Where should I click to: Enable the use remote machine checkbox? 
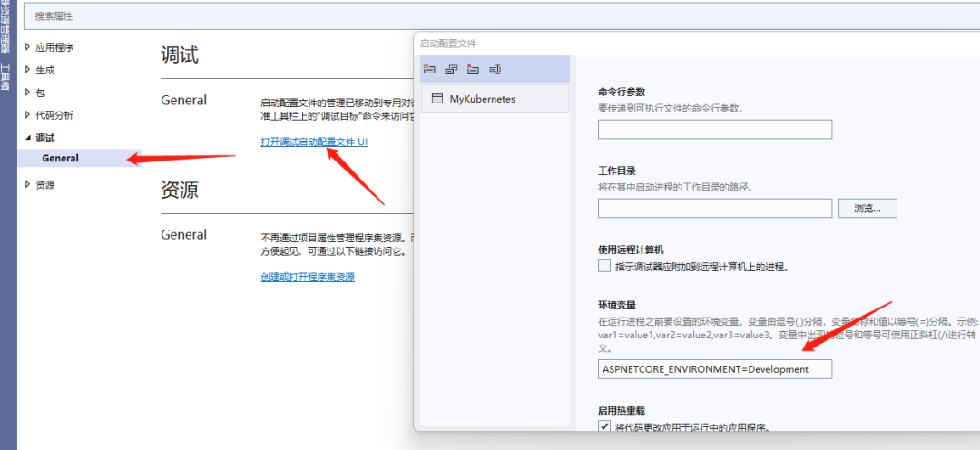(604, 266)
